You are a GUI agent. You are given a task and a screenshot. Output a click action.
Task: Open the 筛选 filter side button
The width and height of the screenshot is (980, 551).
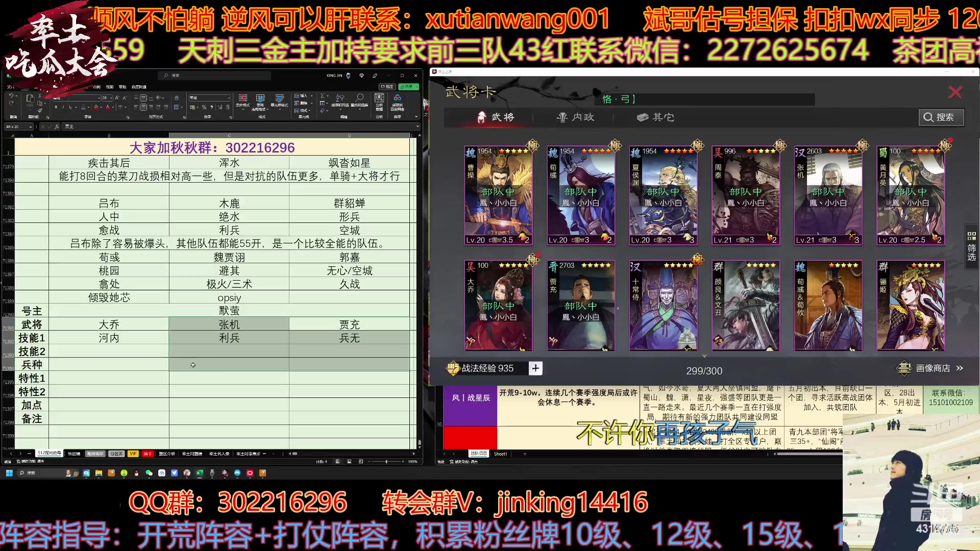tap(971, 247)
